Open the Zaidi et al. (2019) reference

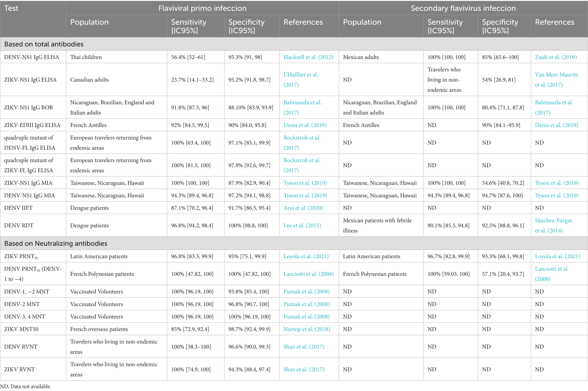click(556, 57)
